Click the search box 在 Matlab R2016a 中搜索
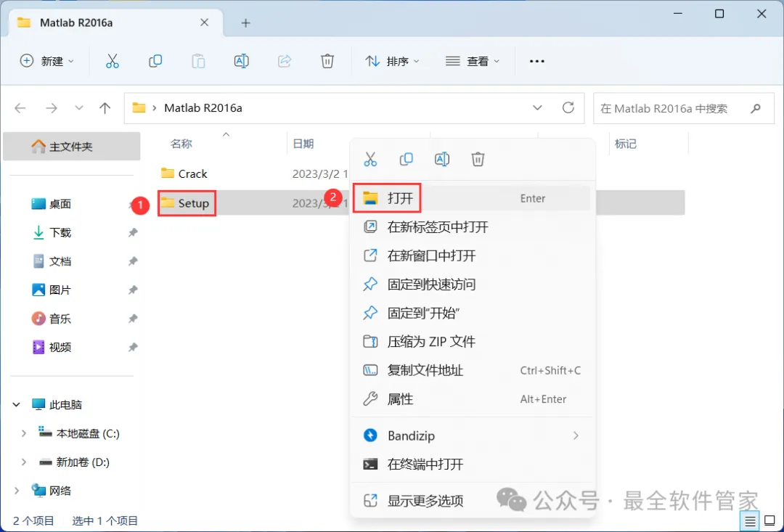The width and height of the screenshot is (784, 532). pos(685,108)
